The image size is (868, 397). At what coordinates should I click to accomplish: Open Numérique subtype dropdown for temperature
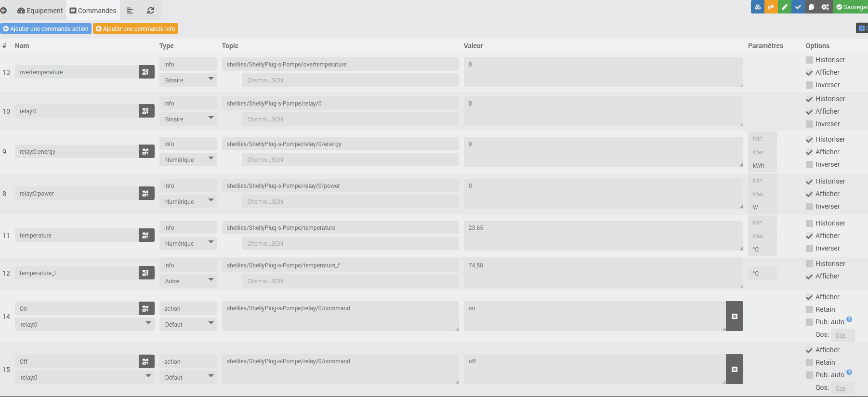point(188,243)
